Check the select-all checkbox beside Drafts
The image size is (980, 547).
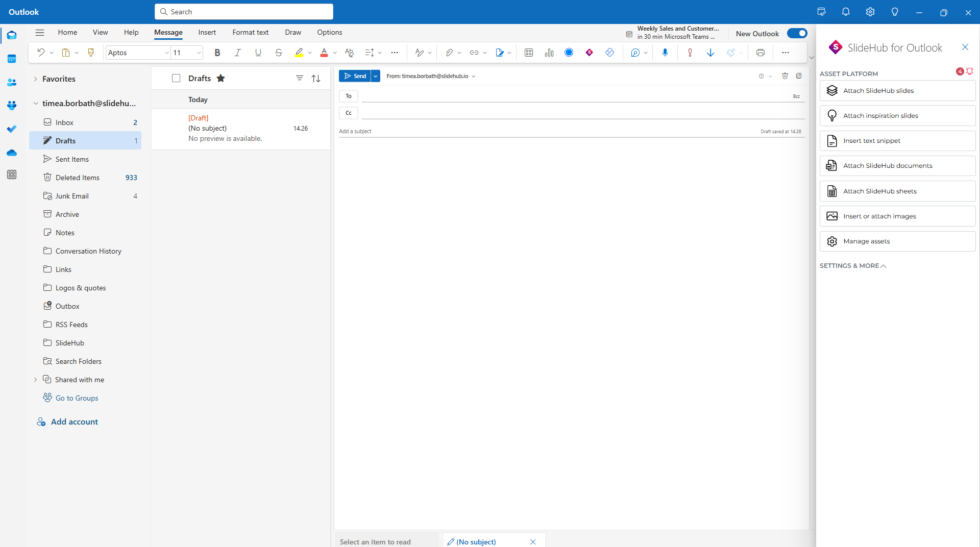pos(176,78)
